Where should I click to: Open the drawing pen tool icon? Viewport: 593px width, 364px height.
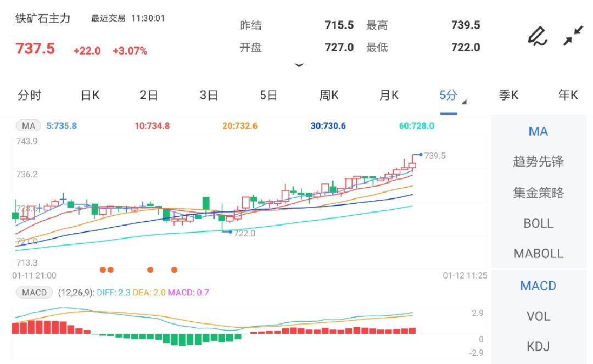(538, 36)
